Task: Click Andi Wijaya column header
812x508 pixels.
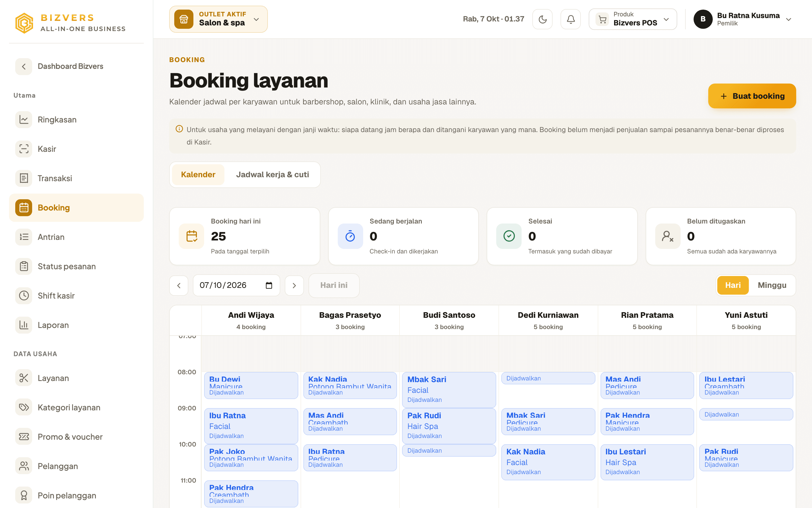Action: point(251,321)
